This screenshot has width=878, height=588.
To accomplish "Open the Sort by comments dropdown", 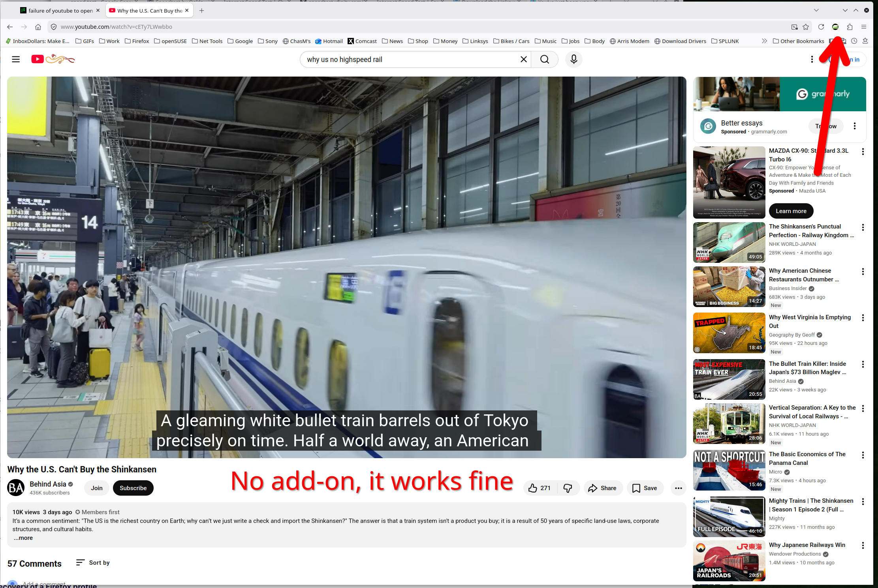I will pos(93,563).
